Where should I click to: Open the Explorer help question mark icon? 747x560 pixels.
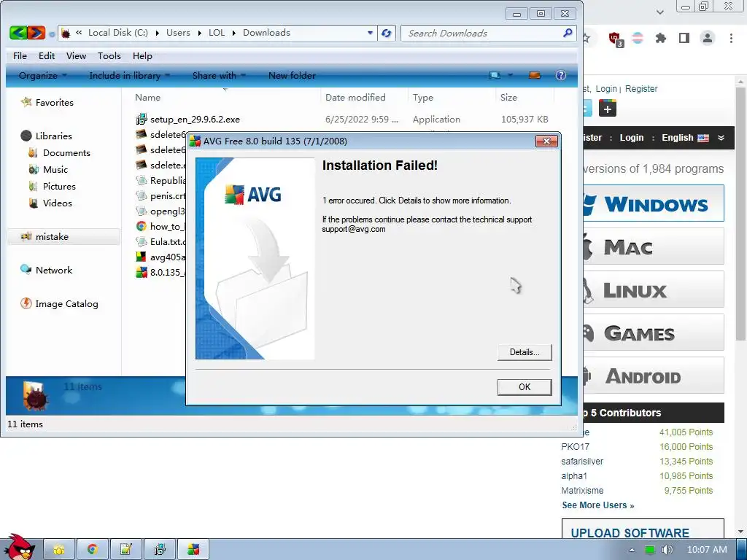tap(561, 75)
